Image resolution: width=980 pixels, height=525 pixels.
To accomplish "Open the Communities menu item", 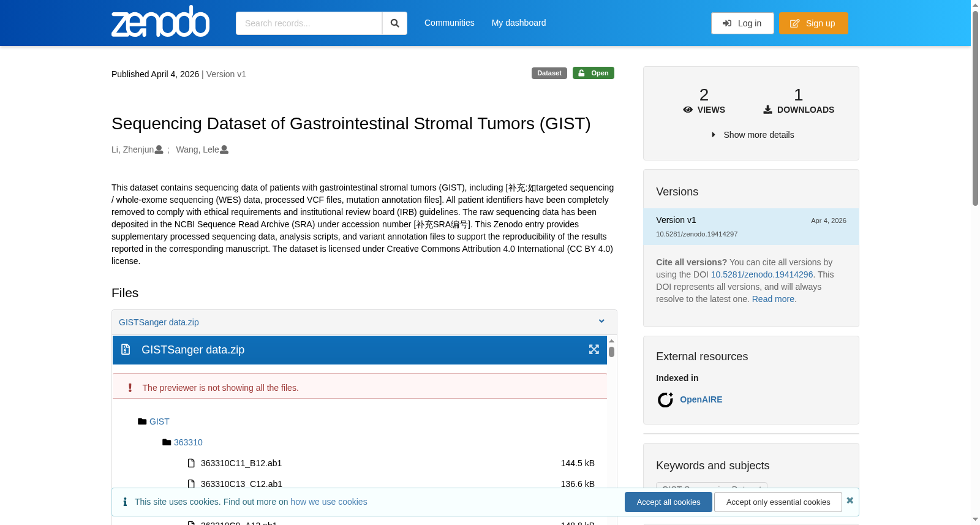I will click(x=450, y=23).
